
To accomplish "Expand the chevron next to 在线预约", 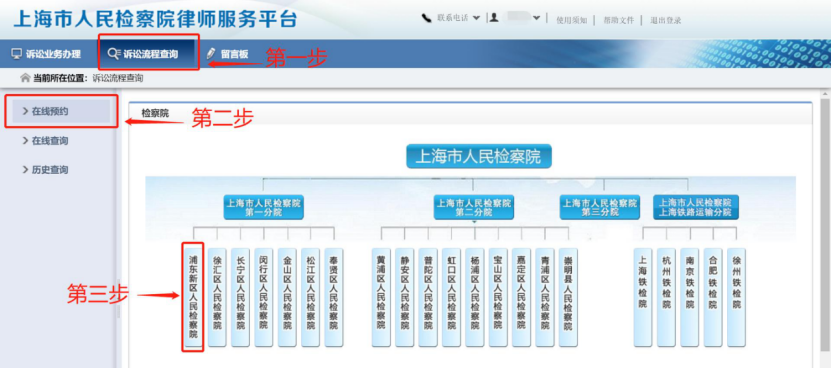I will click(25, 111).
